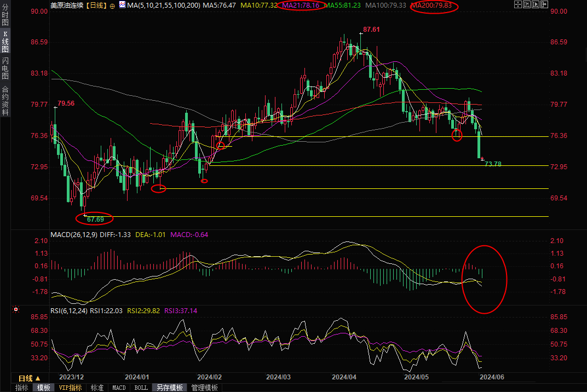Click the red settings icon beside RSI panel
The width and height of the screenshot is (587, 392).
tap(16, 310)
